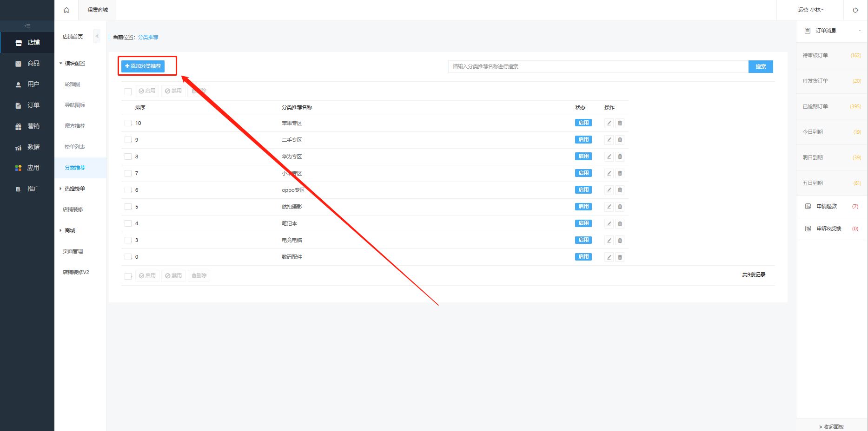
Task: Delete the 二手专区 row with trash icon
Action: pos(620,140)
